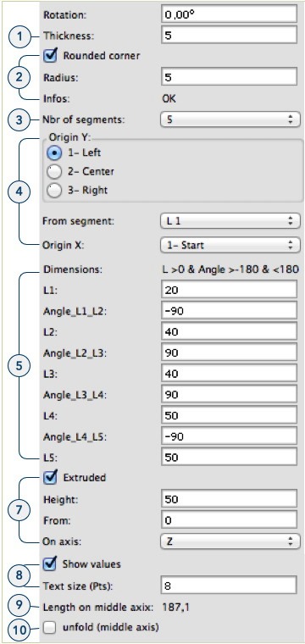The height and width of the screenshot is (644, 305).
Task: Click the Rotation input field
Action: tap(229, 14)
